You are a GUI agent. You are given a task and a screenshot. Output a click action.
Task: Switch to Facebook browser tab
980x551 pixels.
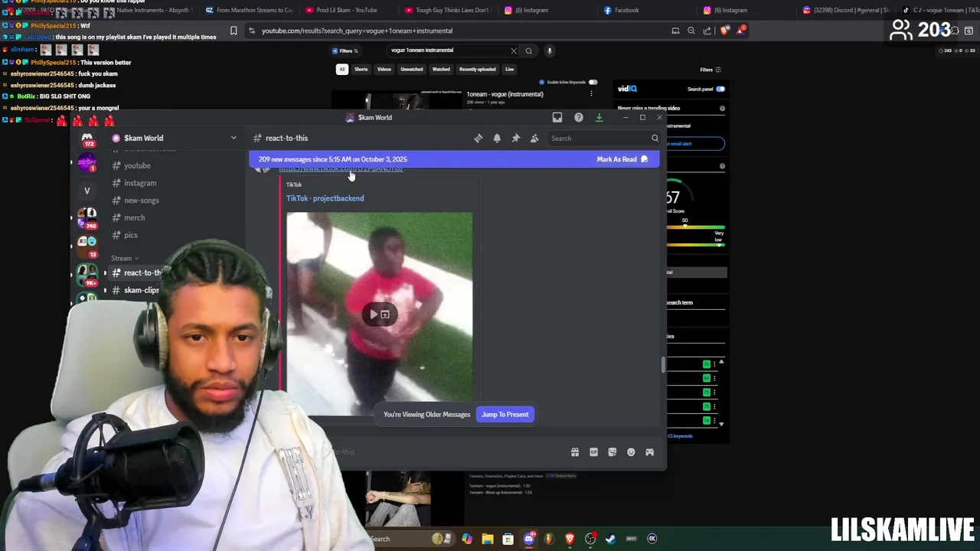(646, 10)
